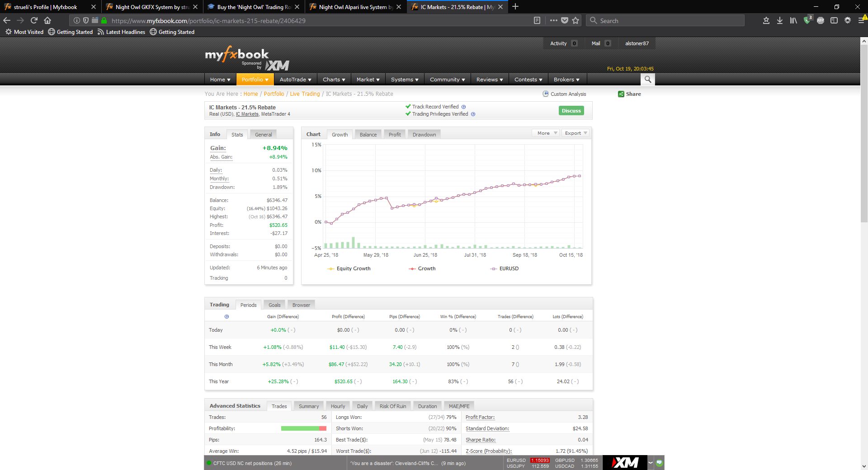
Task: Click the green Share icon
Action: click(621, 94)
